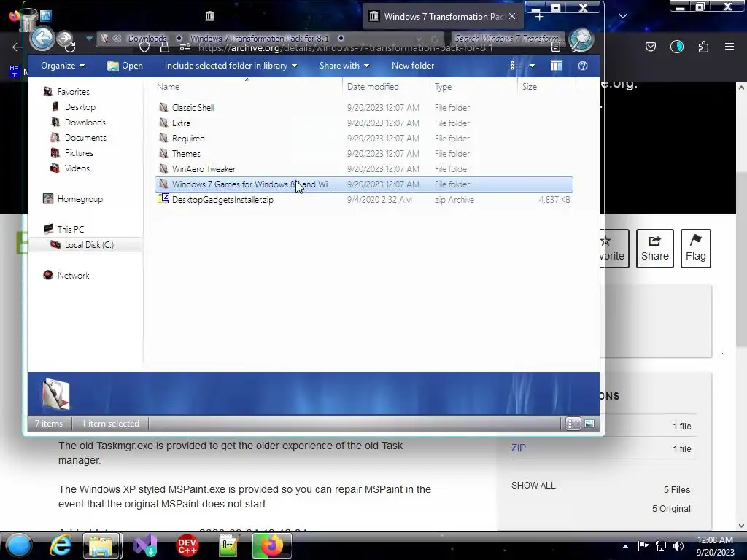Viewport: 747px width, 560px height.
Task: Select the Required folder
Action: tap(364, 138)
